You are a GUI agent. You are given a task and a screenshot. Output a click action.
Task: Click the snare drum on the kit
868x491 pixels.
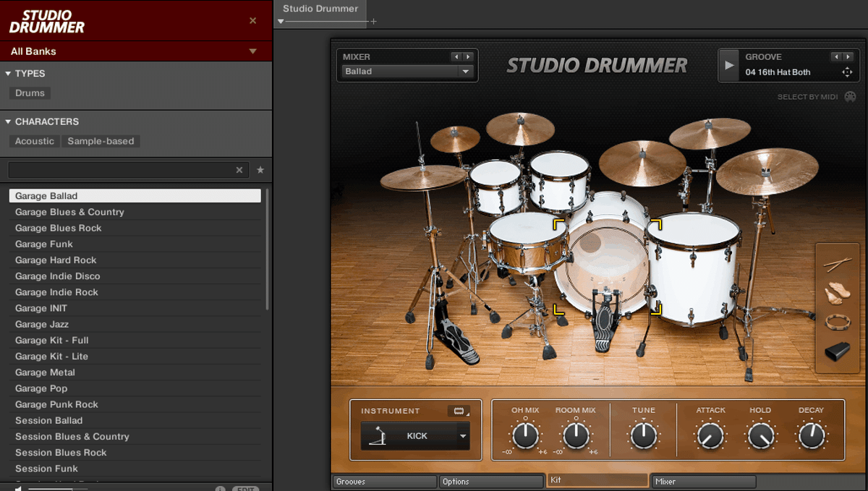coord(527,242)
